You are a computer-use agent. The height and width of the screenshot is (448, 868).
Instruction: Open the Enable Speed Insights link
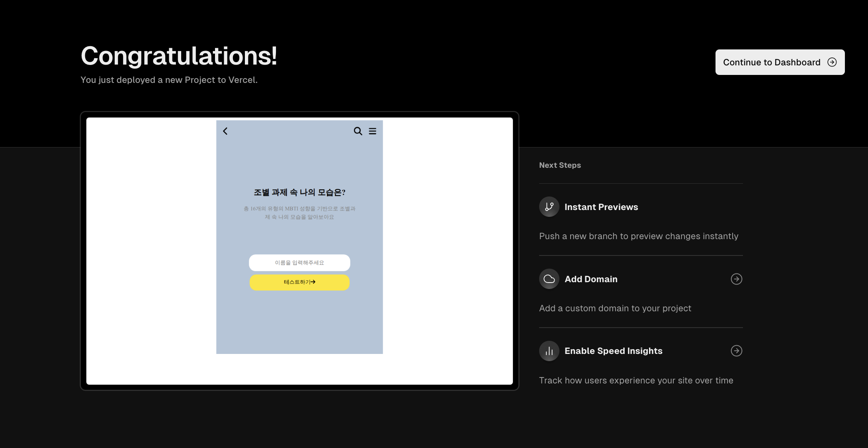(613, 351)
